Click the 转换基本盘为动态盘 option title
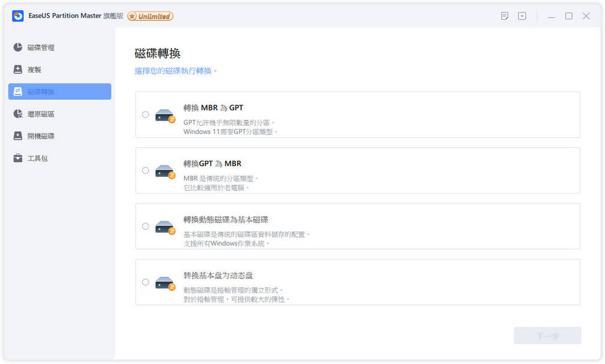Viewport: 605px width, 364px height. pyautogui.click(x=218, y=276)
